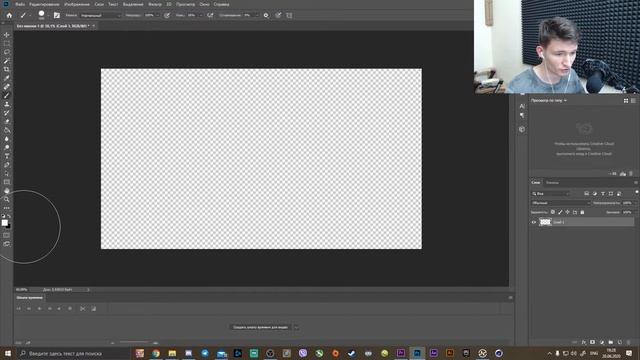Open the create timeline type dropdown arrow
640x360 pixels.
297,327
